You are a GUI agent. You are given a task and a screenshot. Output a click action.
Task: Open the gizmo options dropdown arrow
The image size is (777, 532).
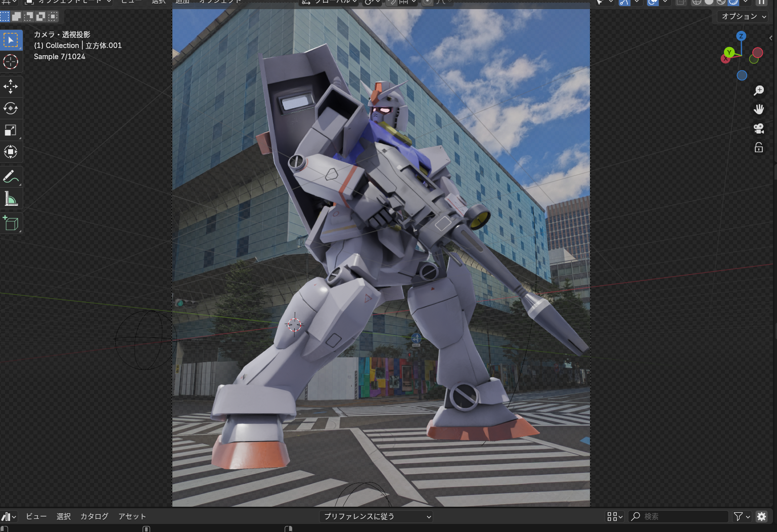tap(637, 2)
